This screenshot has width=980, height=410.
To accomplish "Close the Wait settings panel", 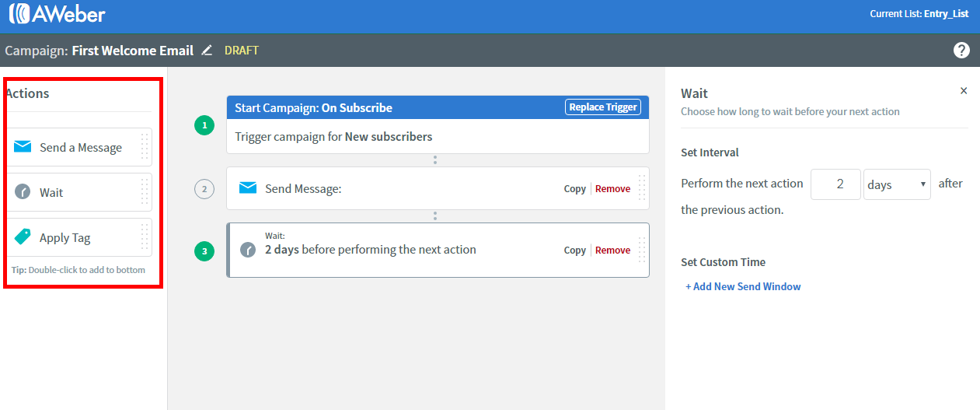I will pyautogui.click(x=964, y=91).
